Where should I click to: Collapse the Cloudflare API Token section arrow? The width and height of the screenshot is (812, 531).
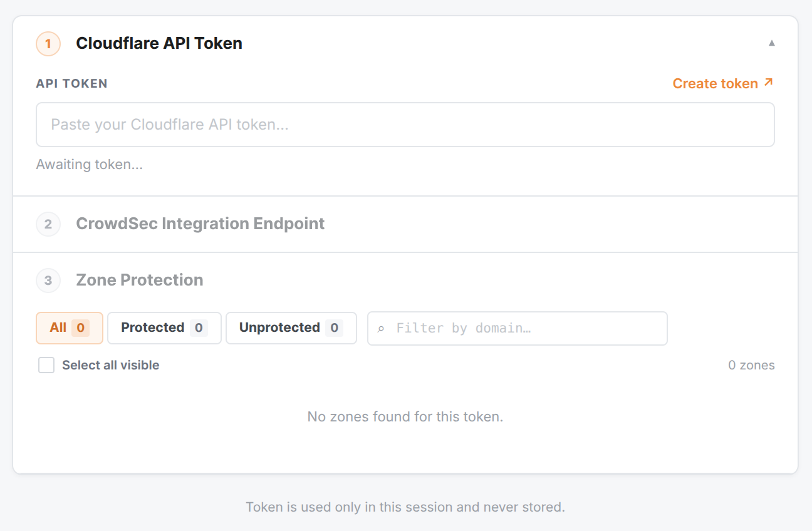pyautogui.click(x=771, y=43)
